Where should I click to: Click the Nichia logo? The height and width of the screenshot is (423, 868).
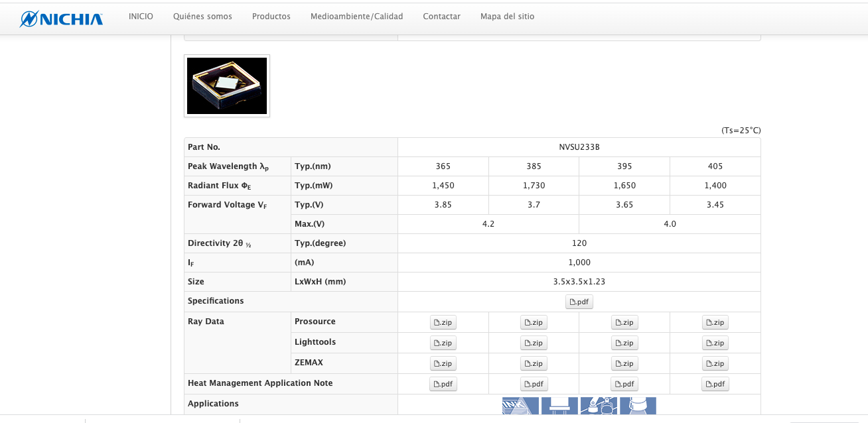click(61, 18)
